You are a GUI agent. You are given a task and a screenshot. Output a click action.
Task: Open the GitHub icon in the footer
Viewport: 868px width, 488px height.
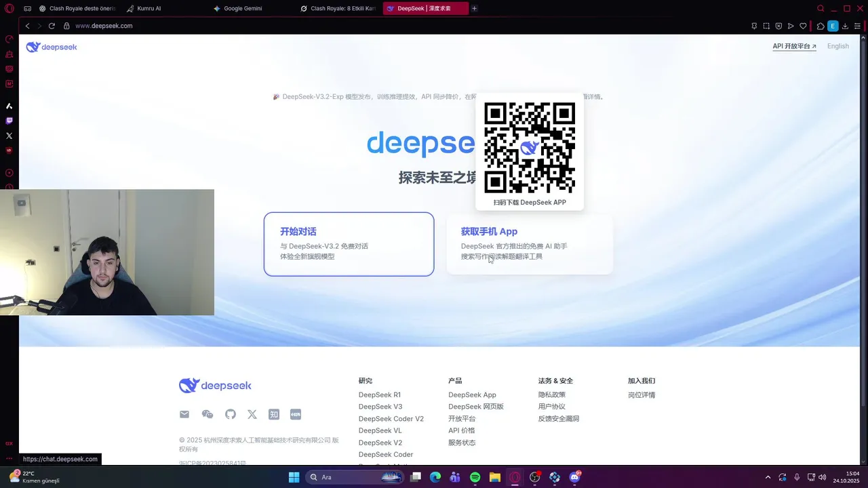click(x=231, y=414)
